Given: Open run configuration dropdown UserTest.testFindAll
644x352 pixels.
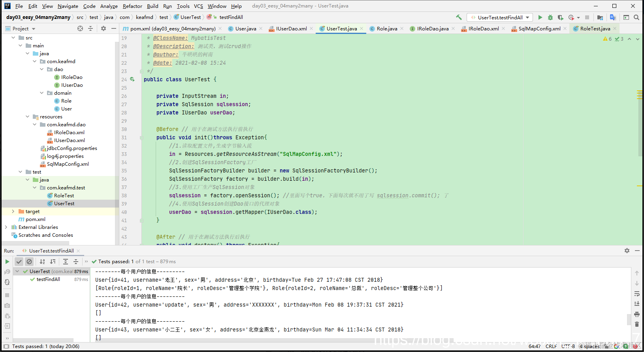Looking at the screenshot, I should [x=500, y=17].
